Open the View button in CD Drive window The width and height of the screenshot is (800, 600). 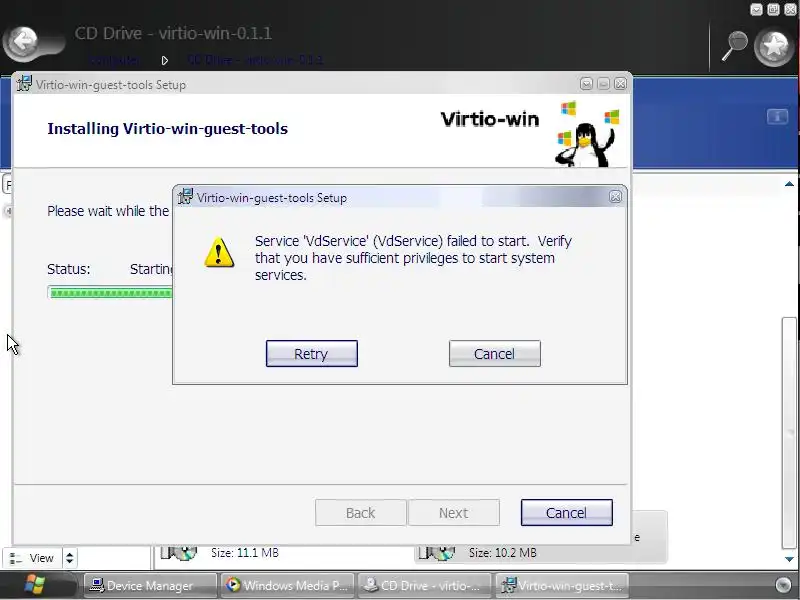pyautogui.click(x=32, y=558)
